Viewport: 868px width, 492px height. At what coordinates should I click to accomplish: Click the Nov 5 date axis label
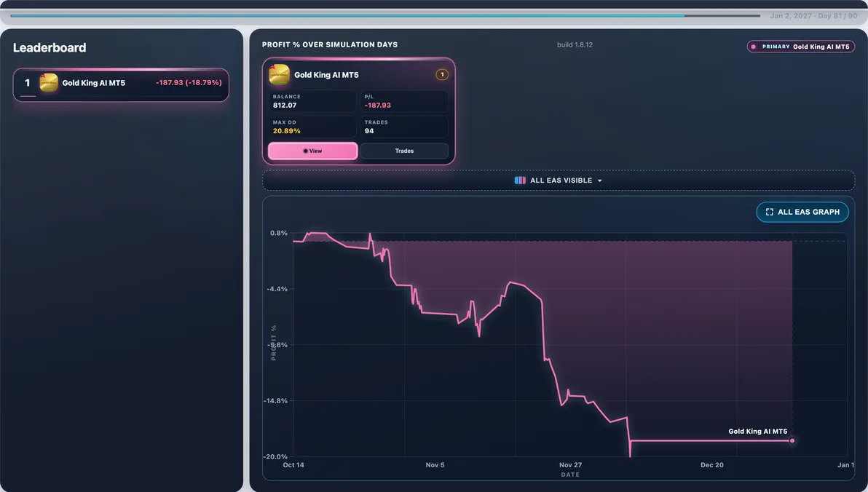coord(435,465)
